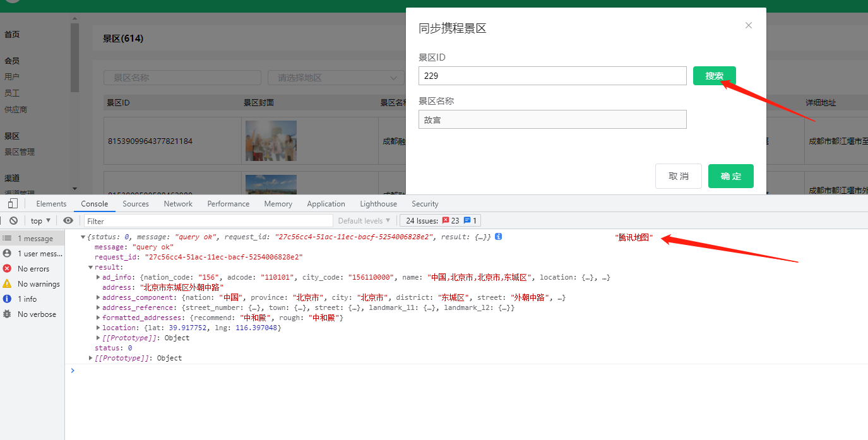Open the 'top' JavaScript context dropdown

41,221
